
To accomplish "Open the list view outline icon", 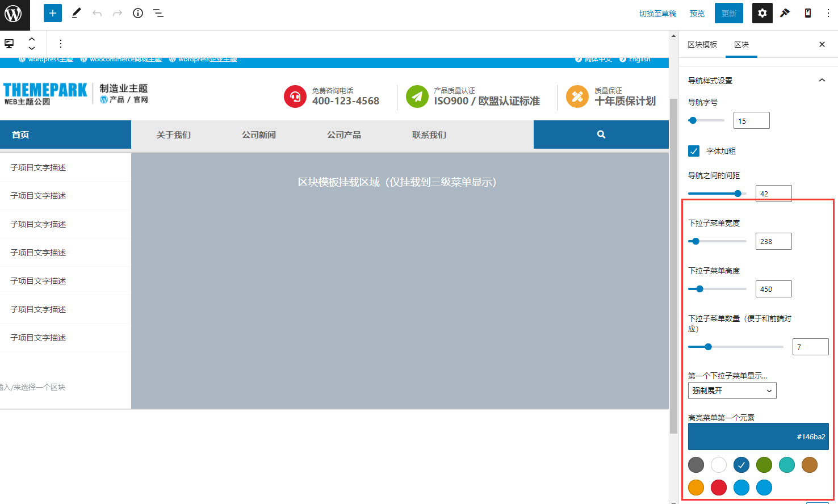I will coord(158,12).
